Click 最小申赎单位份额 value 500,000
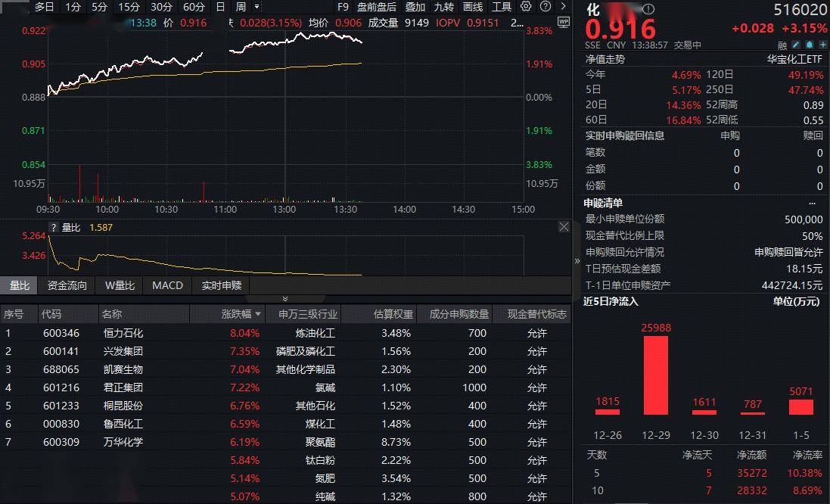 coord(804,219)
